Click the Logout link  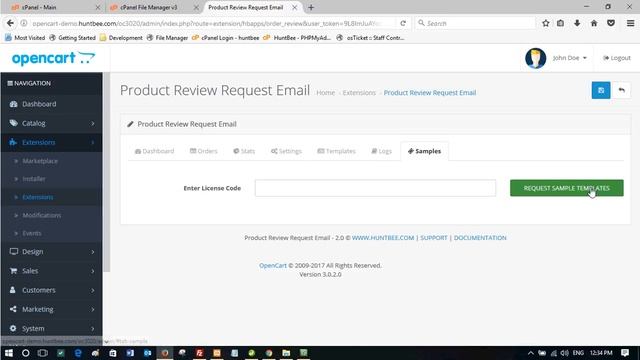click(617, 58)
